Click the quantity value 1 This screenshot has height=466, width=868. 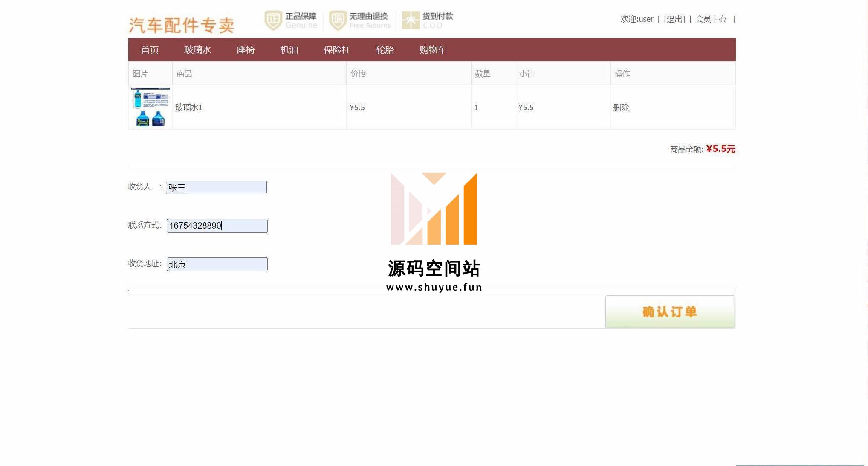tap(476, 108)
